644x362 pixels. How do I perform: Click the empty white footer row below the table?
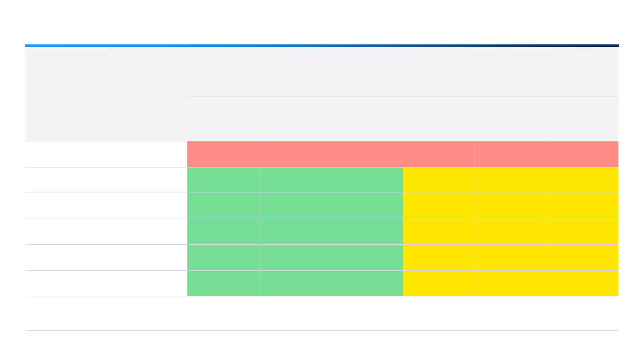point(322,313)
